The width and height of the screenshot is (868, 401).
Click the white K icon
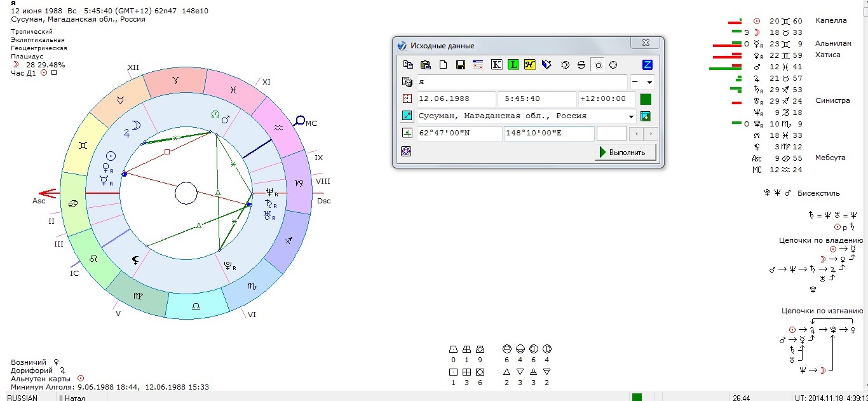point(497,65)
